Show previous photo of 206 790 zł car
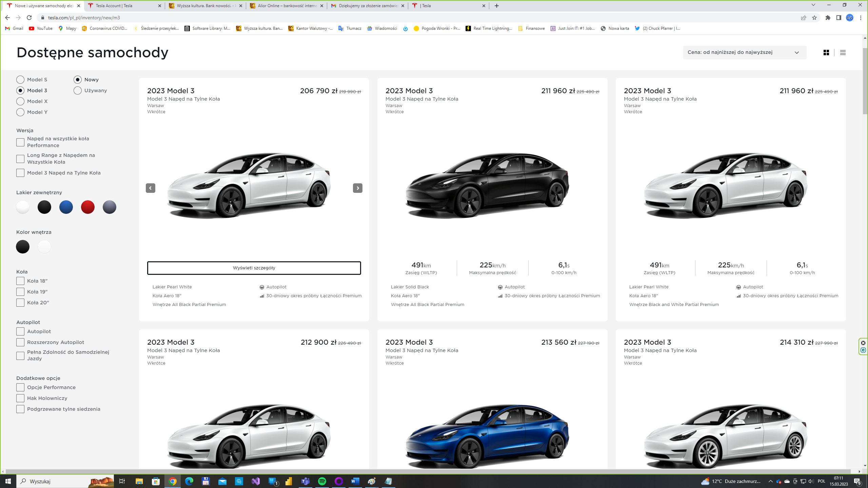868x488 pixels. 151,188
